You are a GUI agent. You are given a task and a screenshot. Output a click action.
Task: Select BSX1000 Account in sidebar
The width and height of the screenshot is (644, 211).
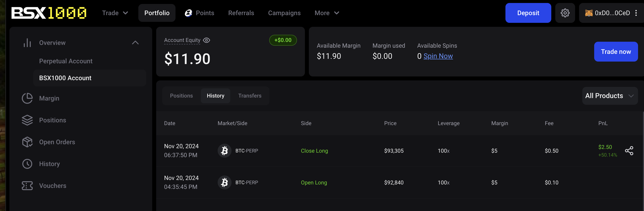pyautogui.click(x=89, y=78)
